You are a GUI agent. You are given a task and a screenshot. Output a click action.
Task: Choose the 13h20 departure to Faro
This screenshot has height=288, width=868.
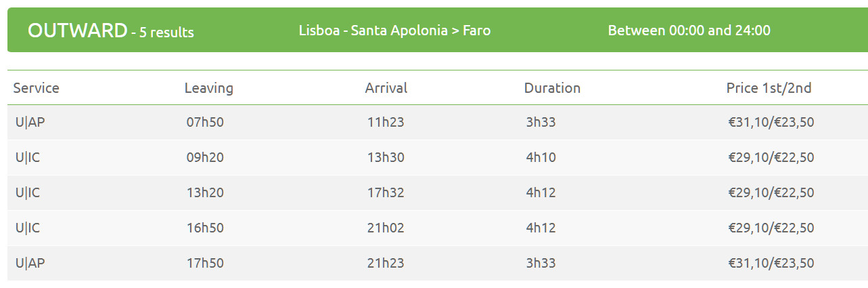[437, 193]
